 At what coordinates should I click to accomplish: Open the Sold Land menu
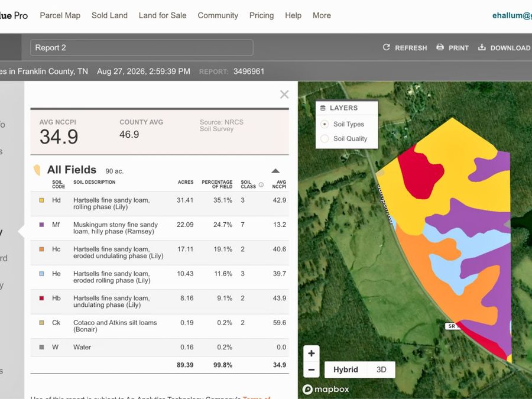[109, 15]
